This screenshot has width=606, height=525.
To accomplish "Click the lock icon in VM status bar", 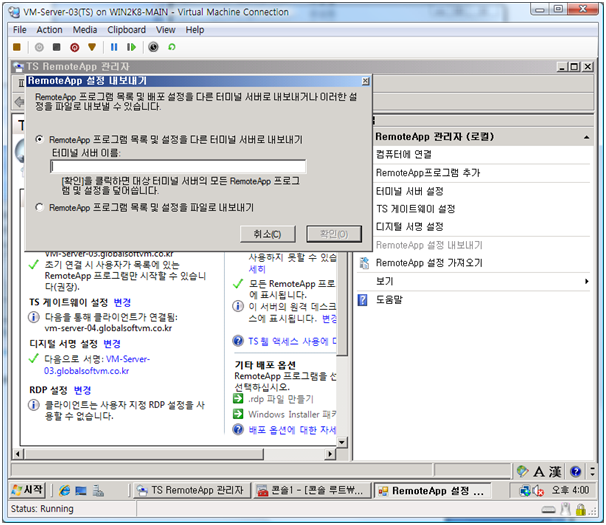I will coord(580,510).
